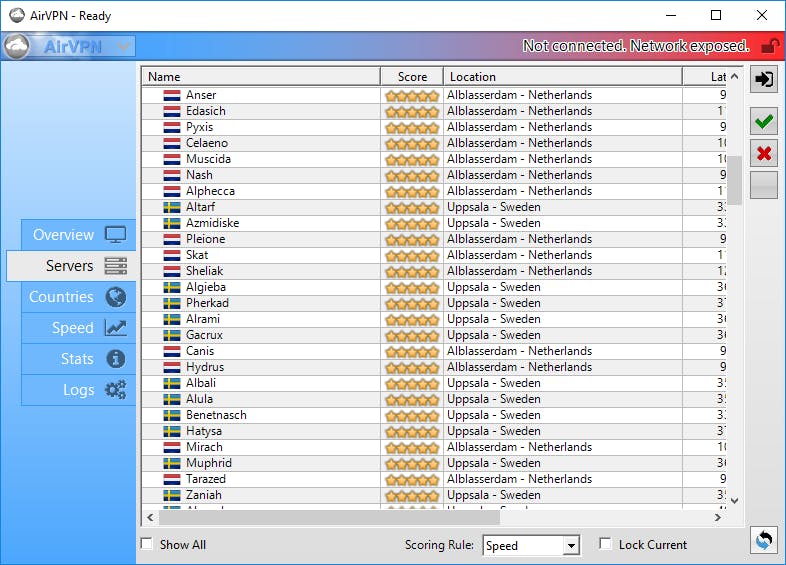This screenshot has height=565, width=786.
Task: Select the Pyxis server
Action: [434, 127]
